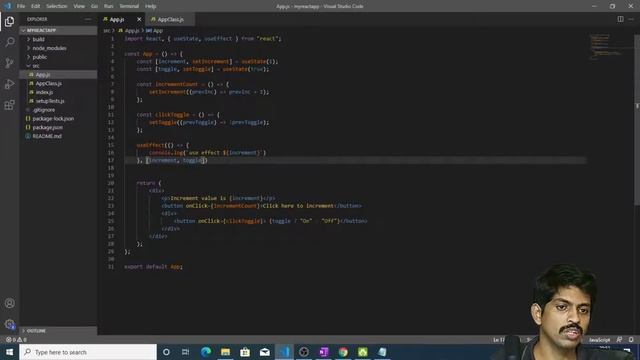
Task: Open the editor More Actions ellipsis
Action: coord(631,19)
